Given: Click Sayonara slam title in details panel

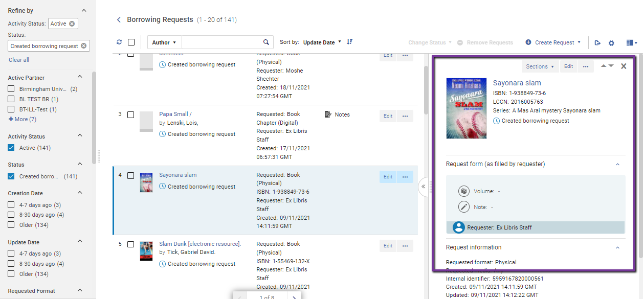Looking at the screenshot, I should coord(517,83).
